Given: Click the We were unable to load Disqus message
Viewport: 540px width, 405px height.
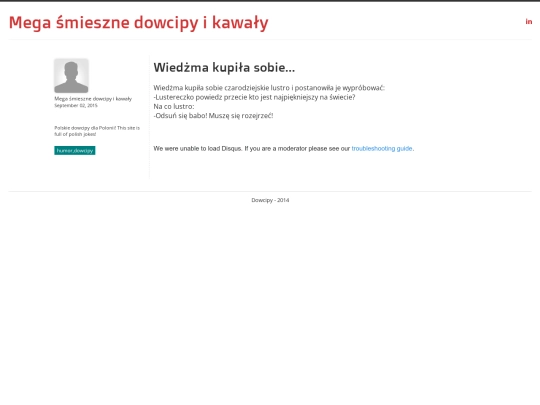Looking at the screenshot, I should [x=284, y=148].
